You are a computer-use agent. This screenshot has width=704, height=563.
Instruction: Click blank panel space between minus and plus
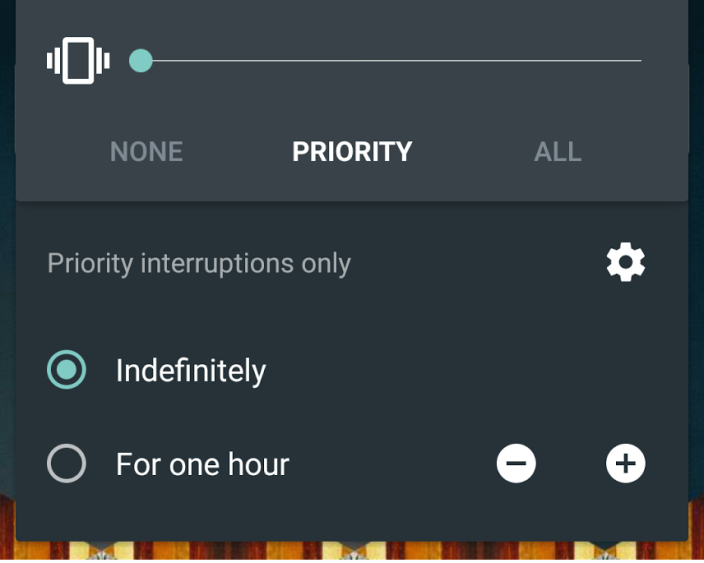571,464
